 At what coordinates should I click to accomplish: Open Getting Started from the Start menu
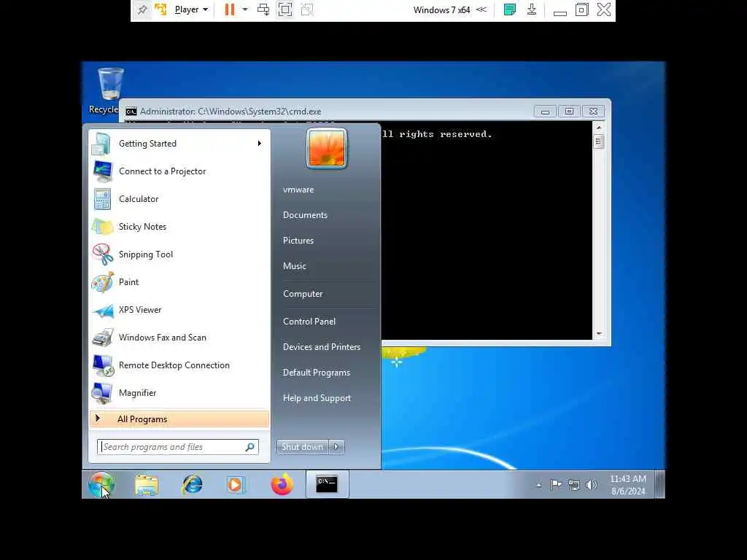tap(179, 144)
